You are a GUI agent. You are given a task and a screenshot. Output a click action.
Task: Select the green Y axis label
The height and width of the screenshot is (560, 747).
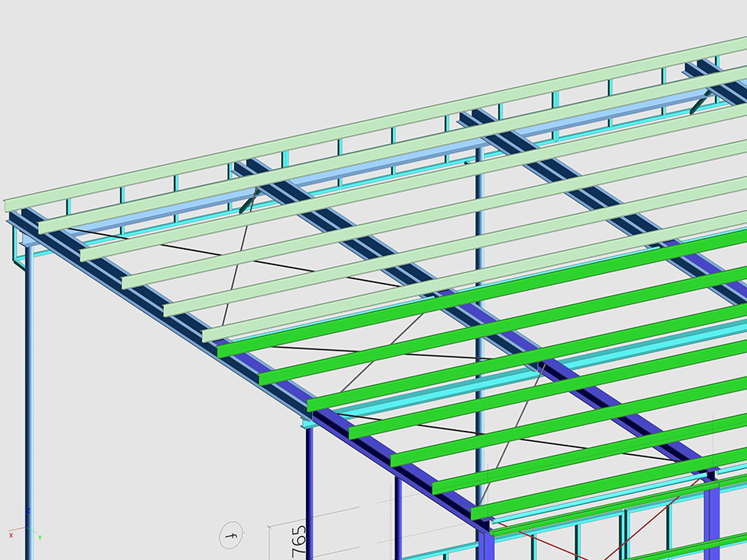coord(40,537)
